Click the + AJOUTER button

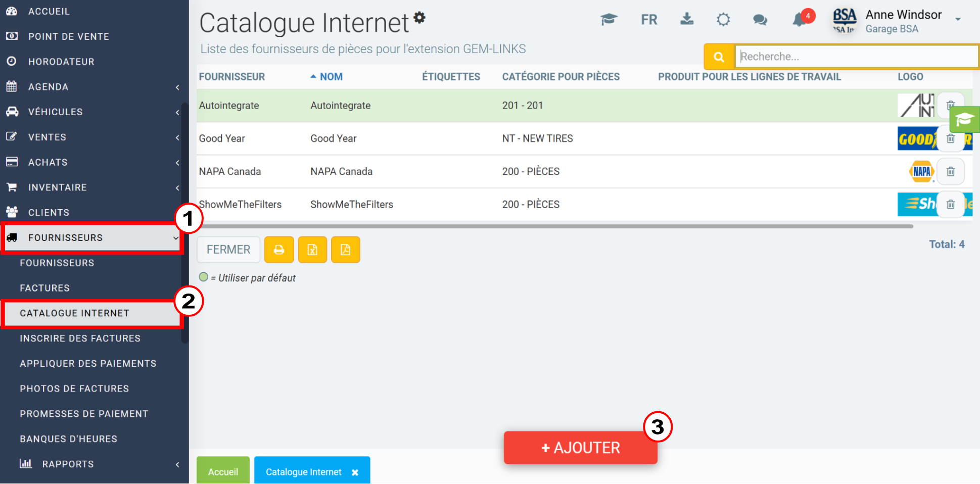coord(580,448)
